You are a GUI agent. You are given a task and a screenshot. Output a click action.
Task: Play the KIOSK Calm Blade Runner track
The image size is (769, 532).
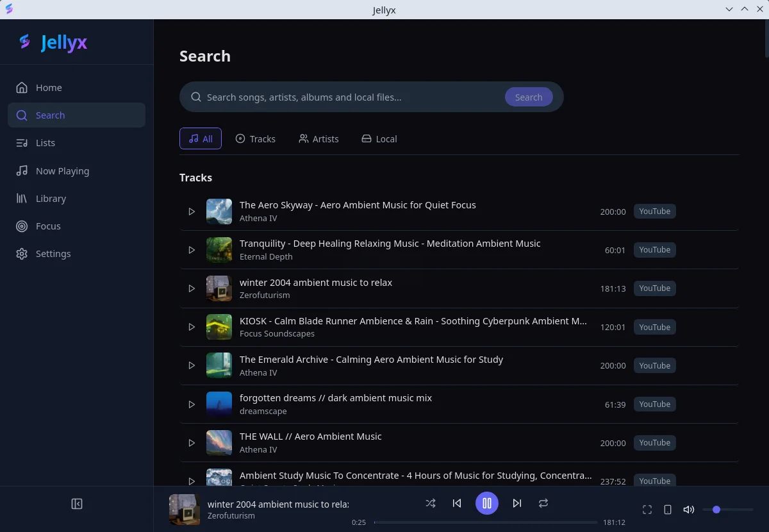(x=191, y=327)
